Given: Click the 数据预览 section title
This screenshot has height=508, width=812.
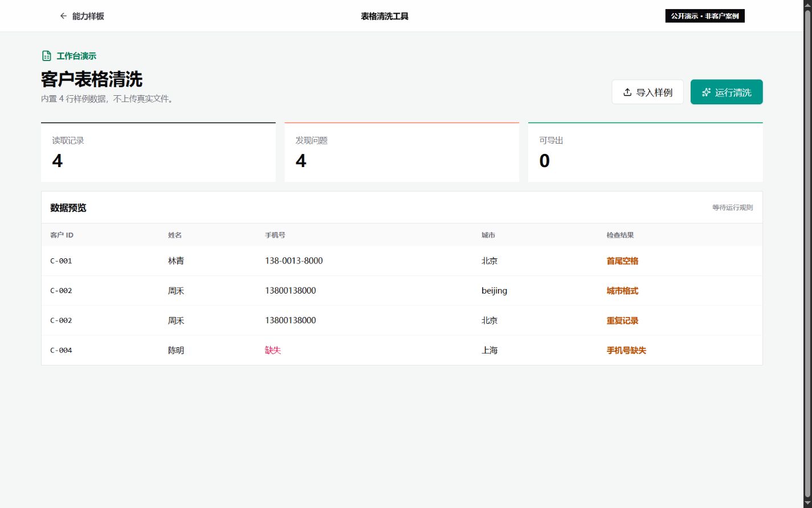Looking at the screenshot, I should click(68, 208).
